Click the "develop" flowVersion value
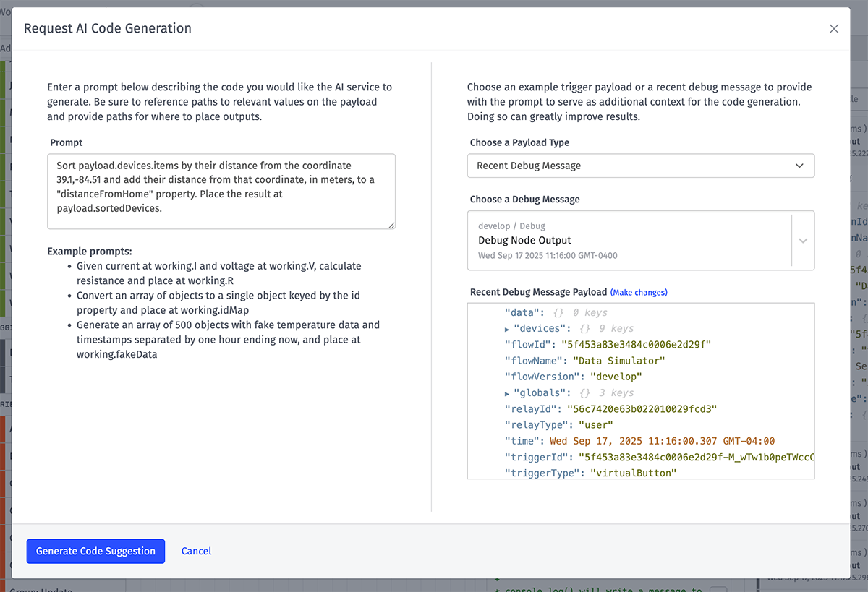868x592 pixels. click(616, 377)
